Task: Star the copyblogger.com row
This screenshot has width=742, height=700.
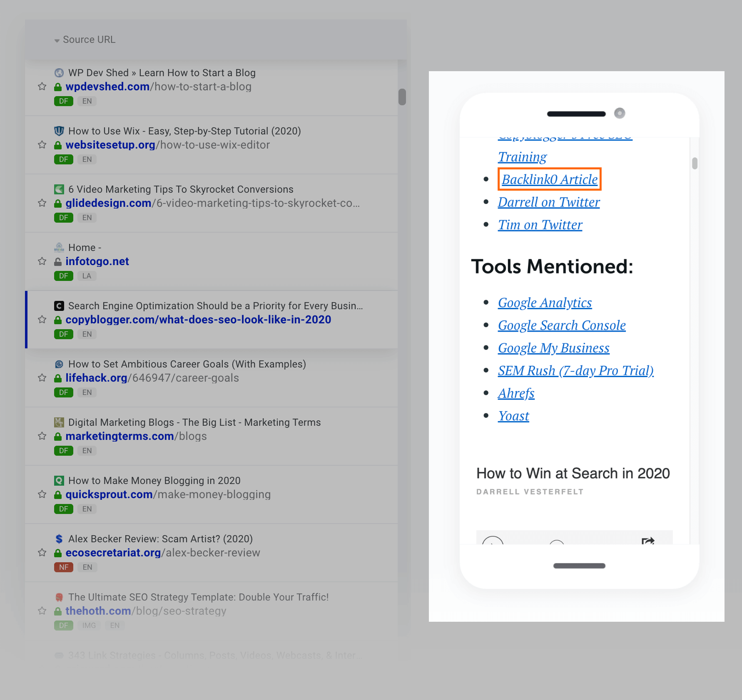Action: (x=42, y=320)
